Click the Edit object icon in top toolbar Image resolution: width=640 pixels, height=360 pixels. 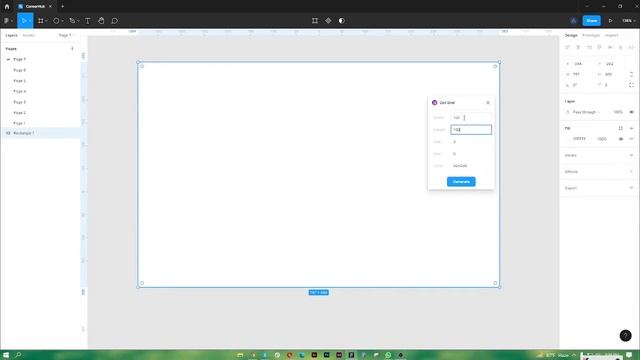(x=315, y=20)
